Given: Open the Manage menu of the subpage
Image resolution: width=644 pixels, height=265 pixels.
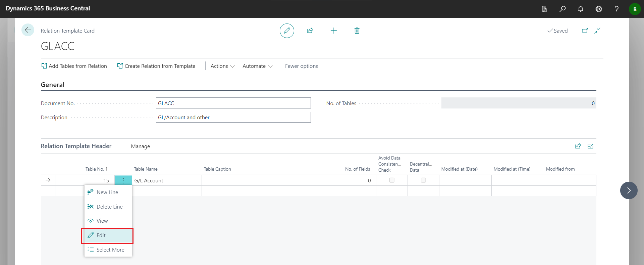Looking at the screenshot, I should click(x=141, y=146).
